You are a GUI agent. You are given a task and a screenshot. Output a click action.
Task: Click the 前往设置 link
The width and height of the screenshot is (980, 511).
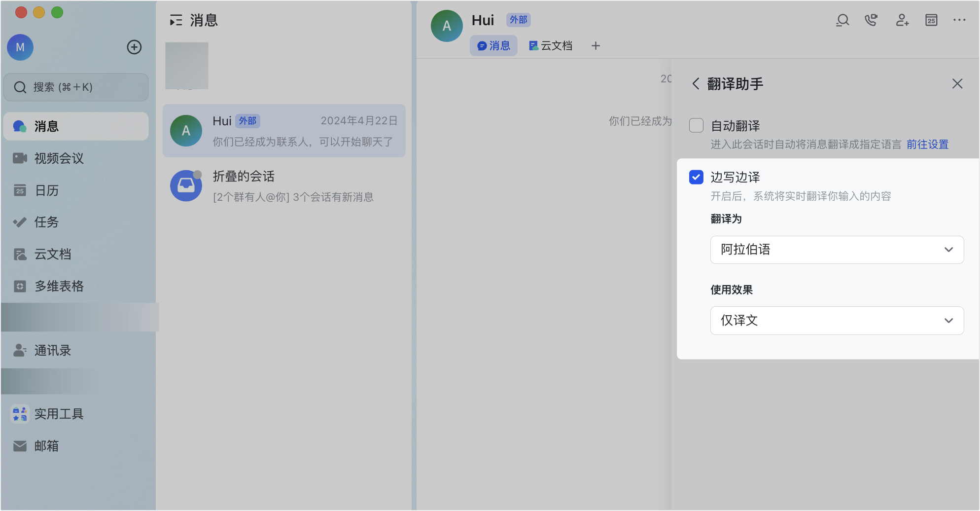(927, 145)
